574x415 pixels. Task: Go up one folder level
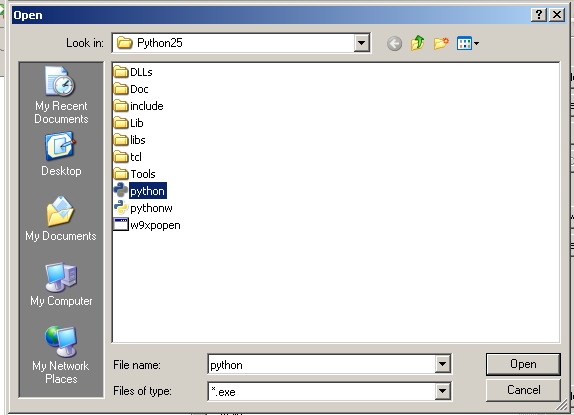pos(418,43)
